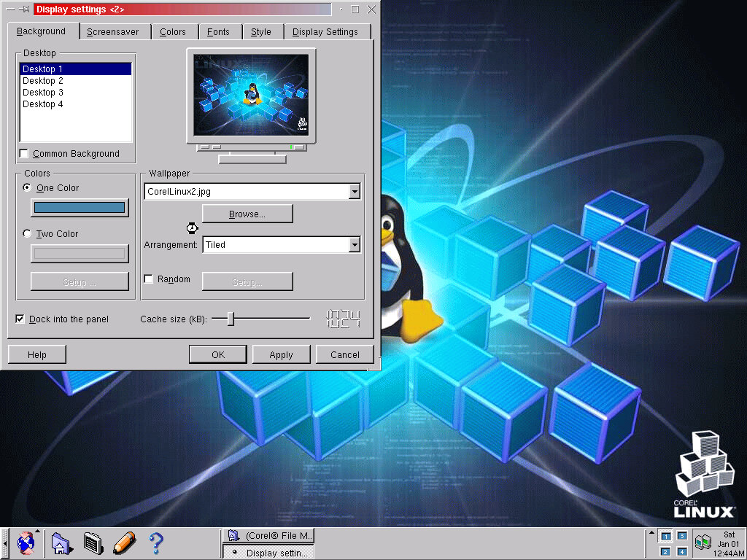747x560 pixels.
Task: Open the wallpaper file dropdown
Action: click(x=355, y=192)
